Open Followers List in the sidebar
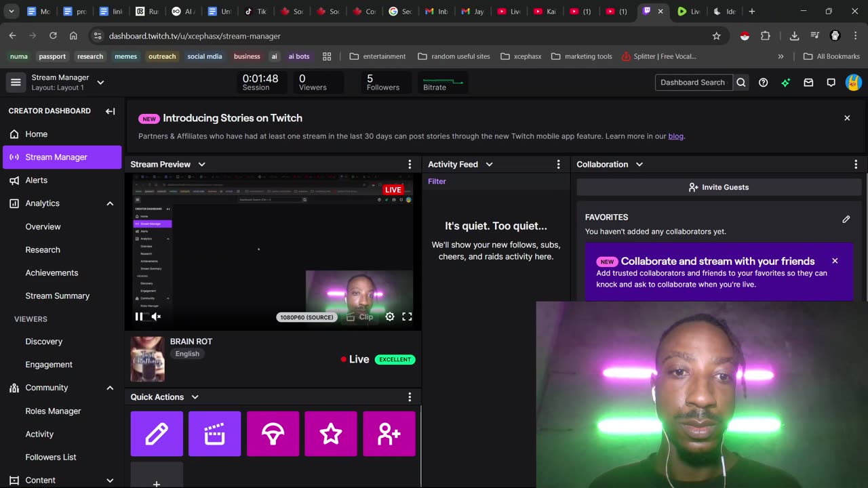 [x=51, y=457]
